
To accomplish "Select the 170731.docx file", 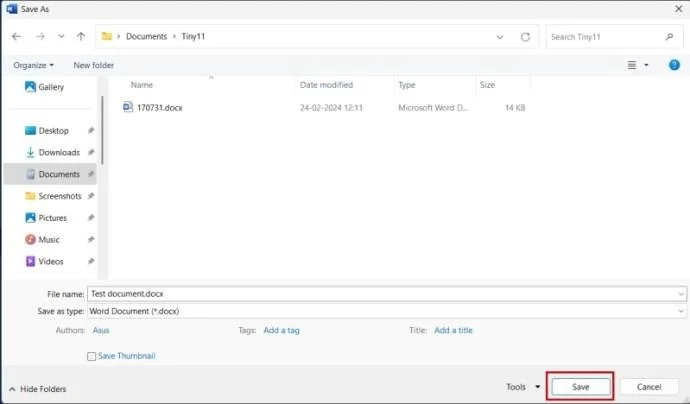I will pyautogui.click(x=159, y=107).
